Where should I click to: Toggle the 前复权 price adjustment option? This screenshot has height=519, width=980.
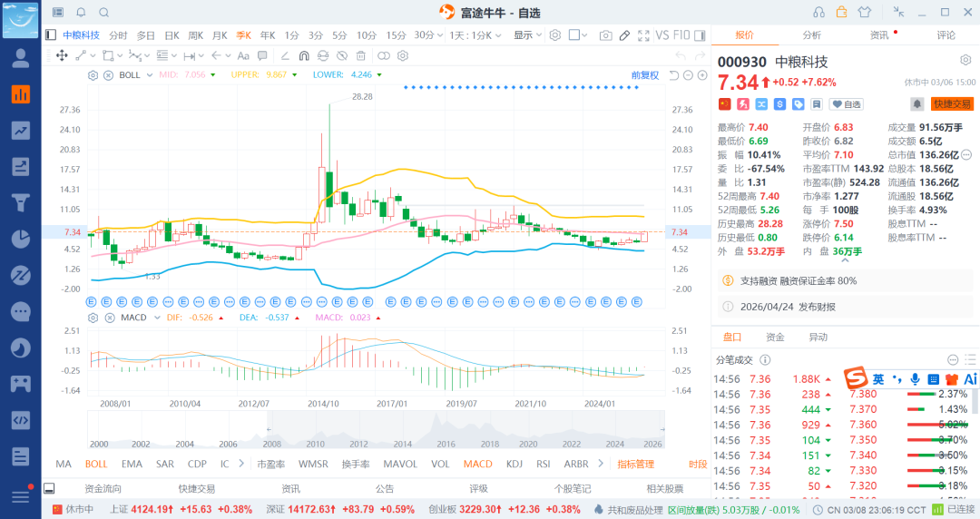[645, 75]
